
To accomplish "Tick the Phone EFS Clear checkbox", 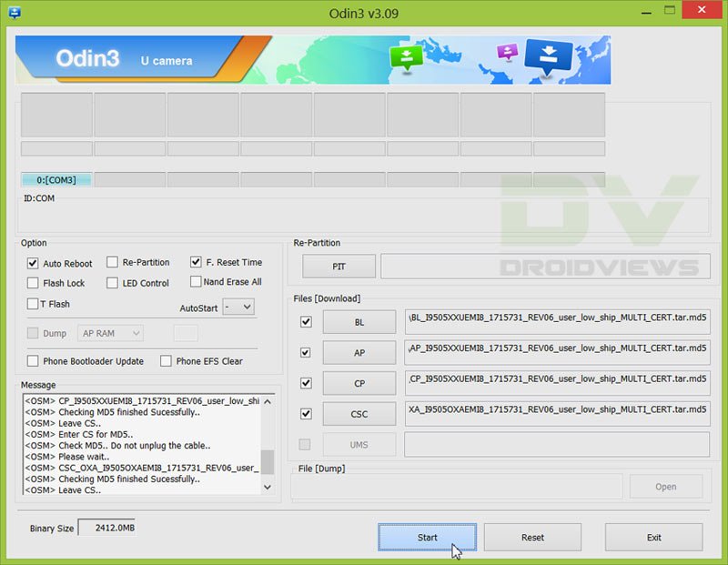I will pyautogui.click(x=166, y=360).
